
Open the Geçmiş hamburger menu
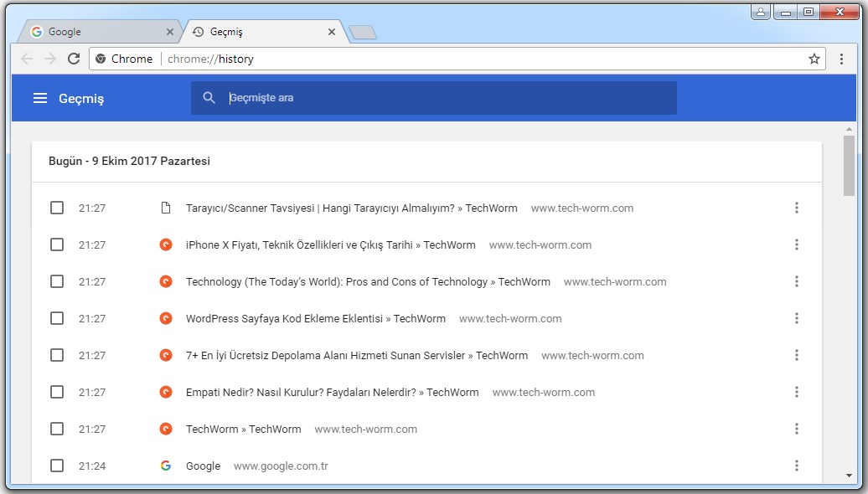(x=39, y=99)
